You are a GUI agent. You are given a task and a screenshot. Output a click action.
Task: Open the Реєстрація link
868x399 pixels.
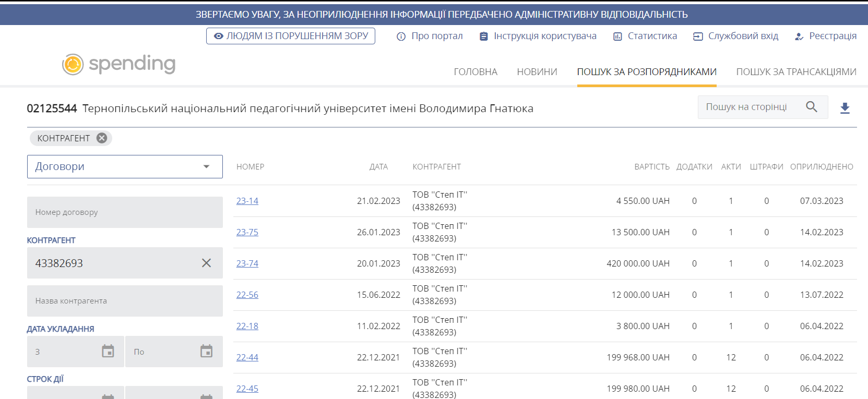[826, 36]
